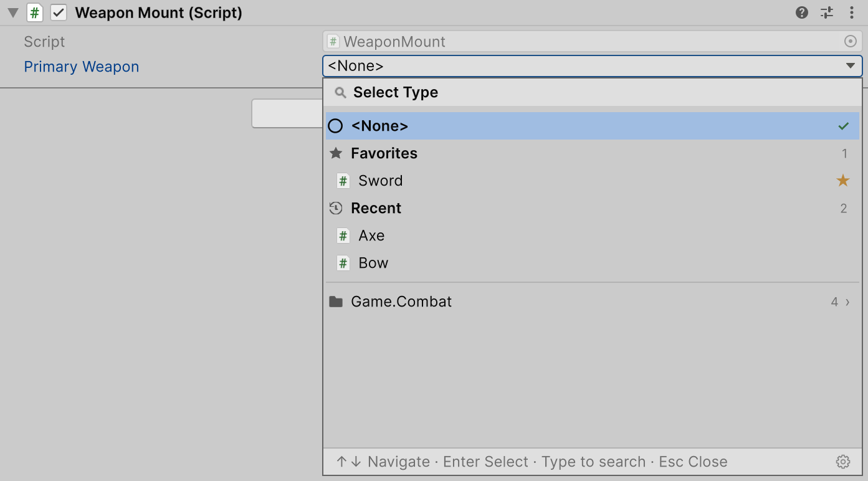Viewport: 868px width, 481px height.
Task: Click the Bow script icon
Action: [x=343, y=264]
